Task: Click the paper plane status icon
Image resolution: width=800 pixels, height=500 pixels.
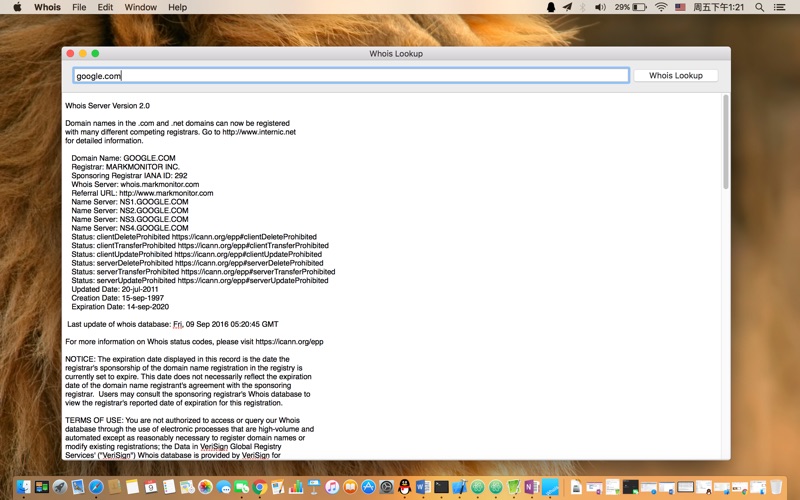Action: click(567, 7)
